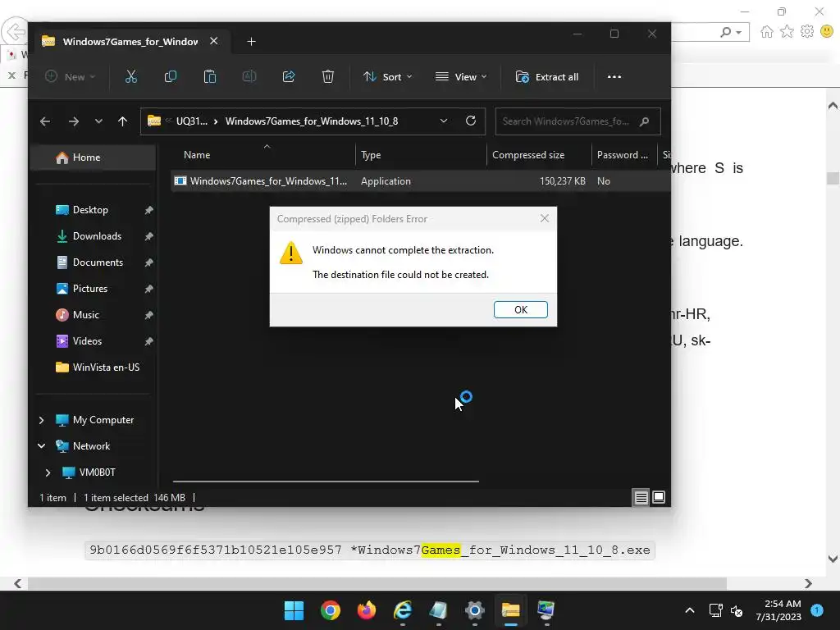Click the Delete trash icon
Image resolution: width=840 pixels, height=630 pixels.
tap(328, 76)
